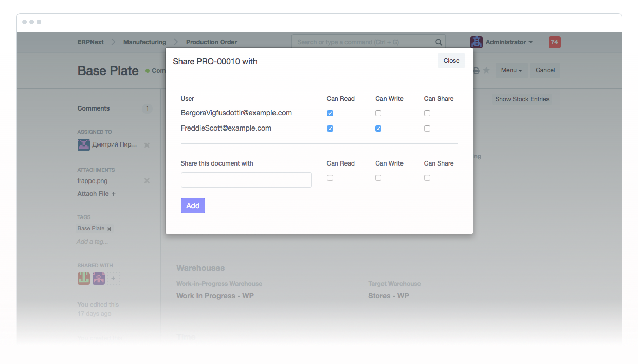Image resolution: width=638 pixels, height=364 pixels.
Task: Click the Add a tag field
Action: pyautogui.click(x=93, y=242)
